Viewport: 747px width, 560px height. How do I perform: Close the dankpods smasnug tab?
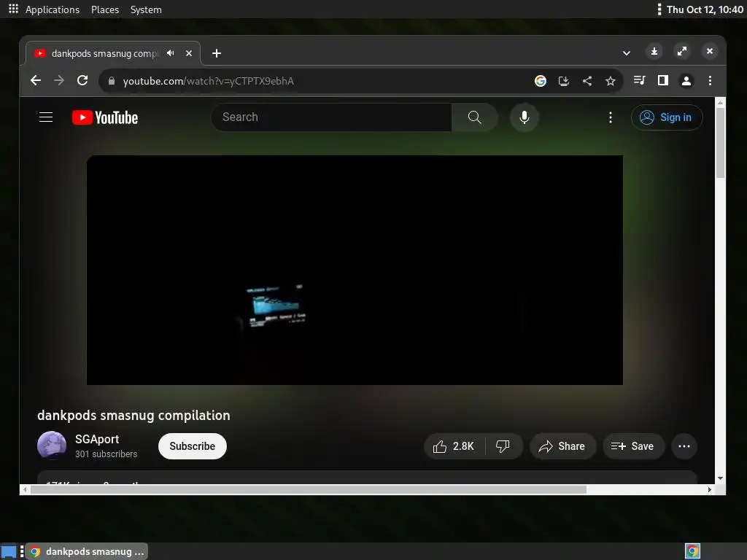[x=189, y=53]
